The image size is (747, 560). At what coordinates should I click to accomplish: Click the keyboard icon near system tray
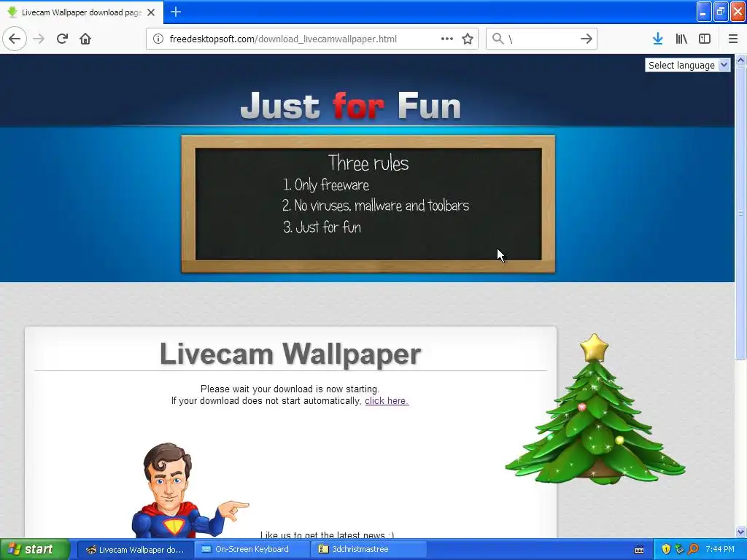pyautogui.click(x=639, y=550)
